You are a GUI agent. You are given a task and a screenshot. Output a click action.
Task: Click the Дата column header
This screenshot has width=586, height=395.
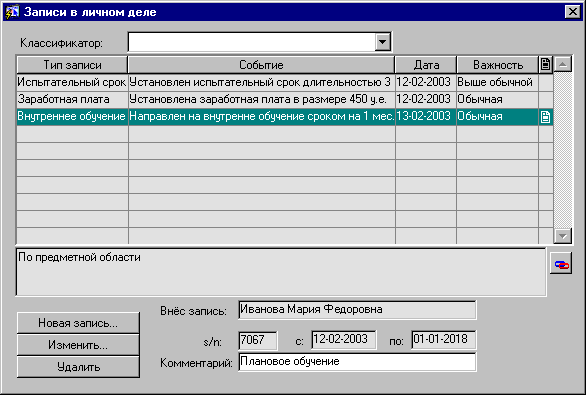coord(426,65)
